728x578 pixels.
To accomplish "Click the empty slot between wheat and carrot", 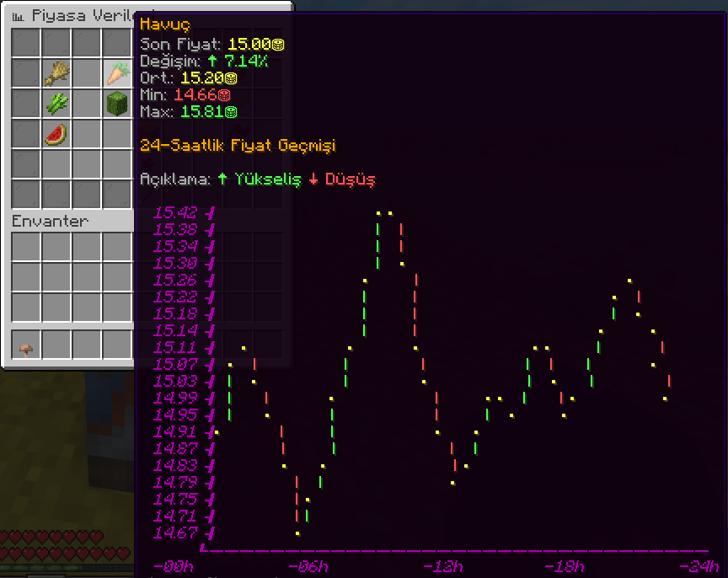I will (86, 73).
